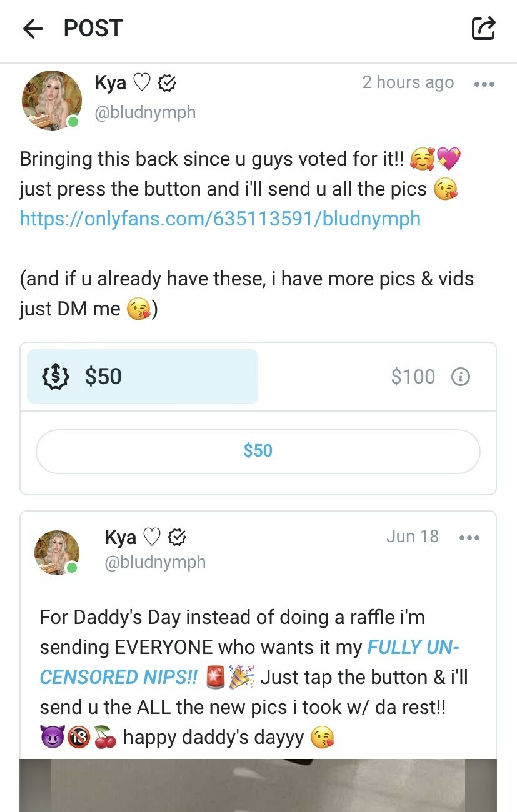517x812 pixels.
Task: Open the Jun 18 post's three-dot menu
Action: coord(469,538)
